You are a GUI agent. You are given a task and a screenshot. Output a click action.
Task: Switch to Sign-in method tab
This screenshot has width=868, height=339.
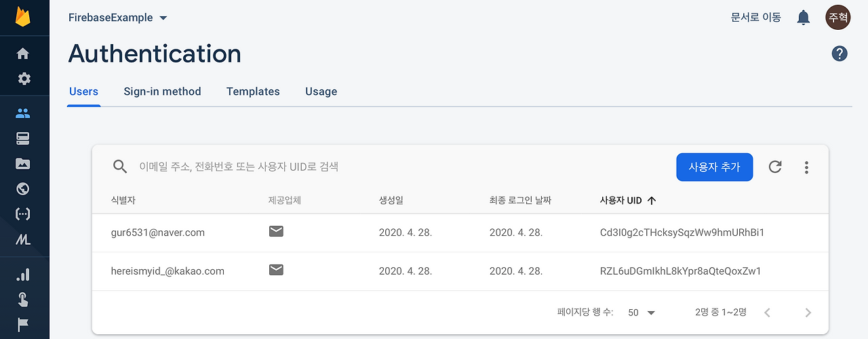[x=162, y=92]
